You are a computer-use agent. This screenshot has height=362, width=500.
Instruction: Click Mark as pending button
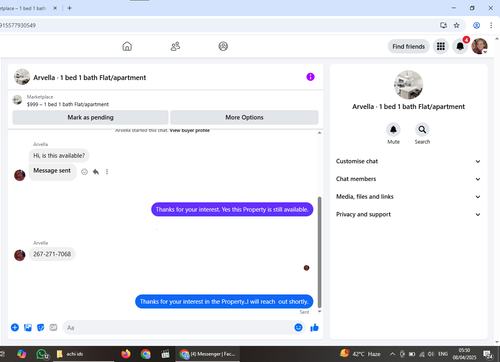click(90, 117)
